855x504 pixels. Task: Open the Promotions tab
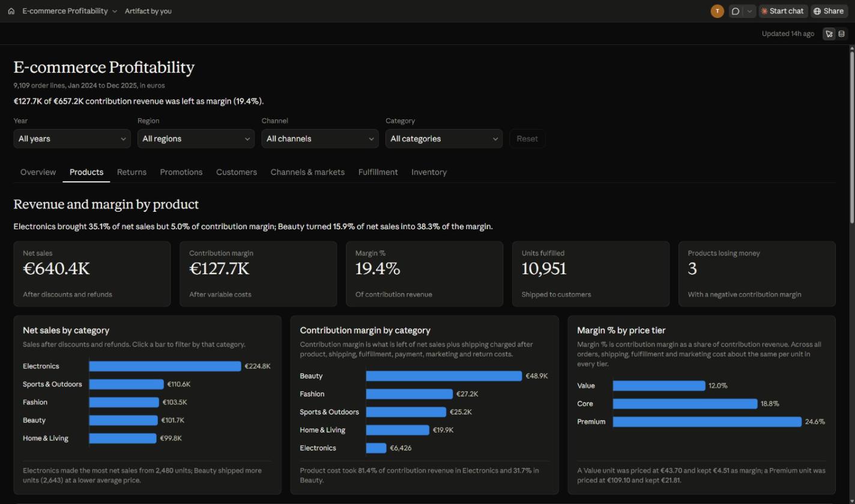click(x=181, y=172)
